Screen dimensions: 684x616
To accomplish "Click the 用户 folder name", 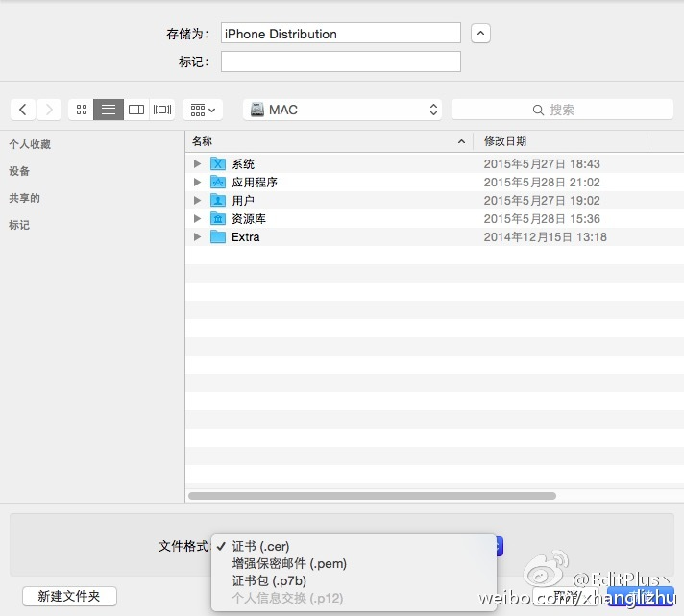I will click(x=243, y=201).
